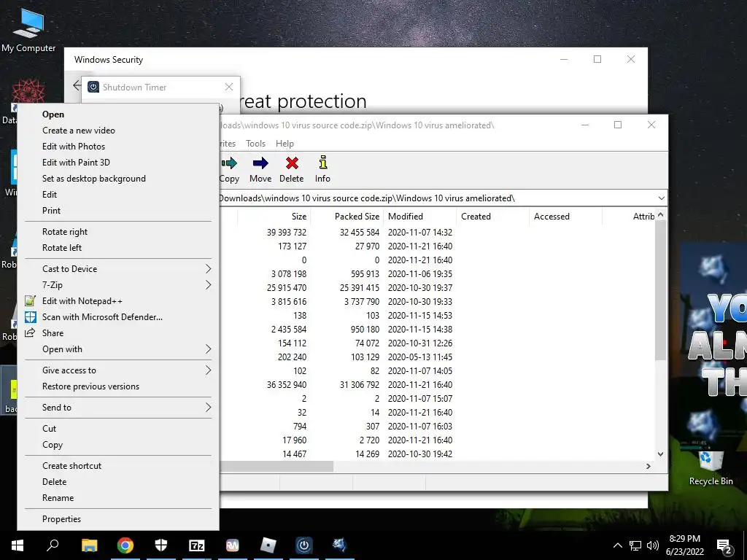Launch Google Chrome from the taskbar
The width and height of the screenshot is (747, 560).
point(125,545)
